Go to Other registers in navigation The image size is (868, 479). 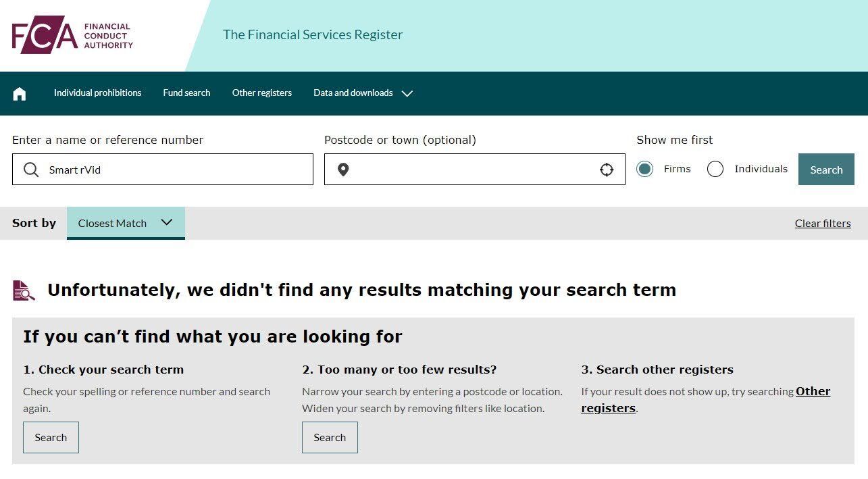[x=262, y=93]
